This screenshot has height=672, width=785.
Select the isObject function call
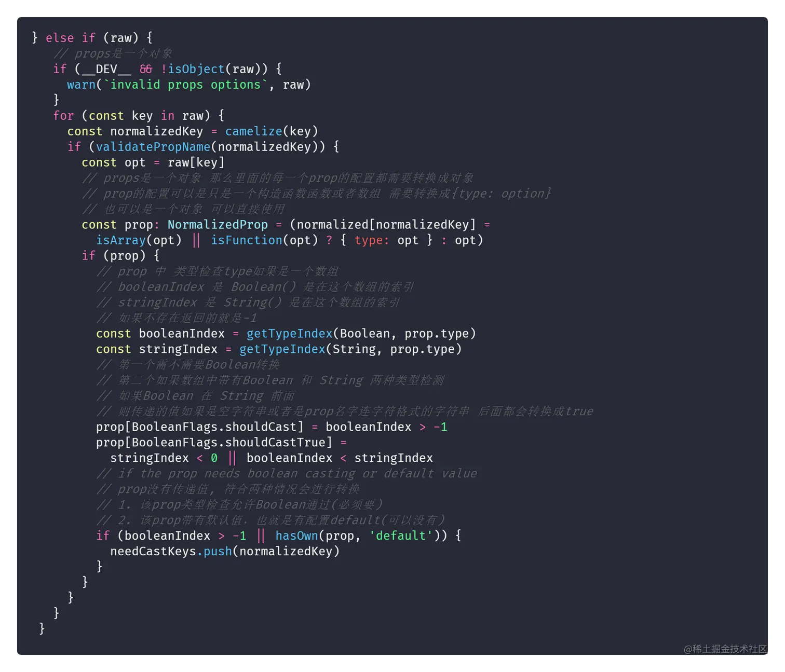click(x=196, y=69)
